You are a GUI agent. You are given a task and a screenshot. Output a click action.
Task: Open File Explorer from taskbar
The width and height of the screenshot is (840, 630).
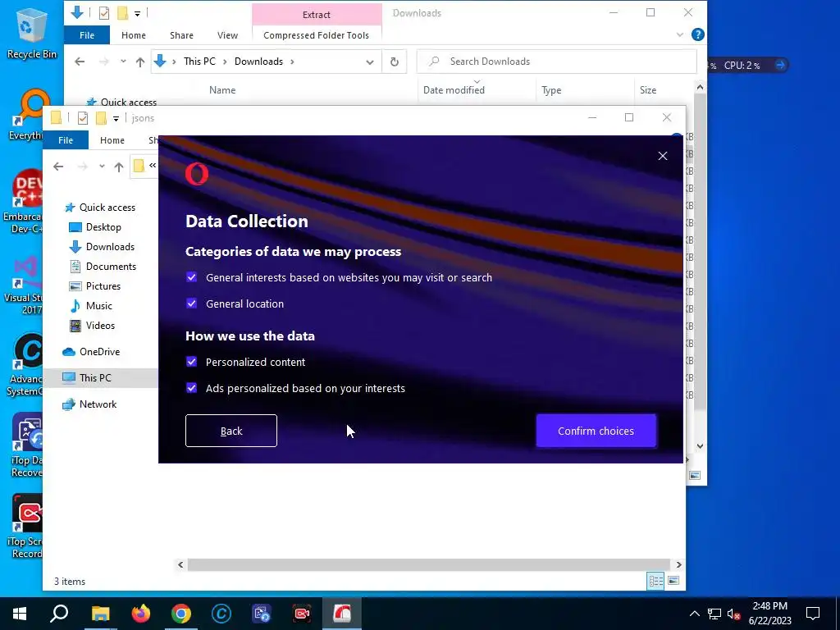pyautogui.click(x=100, y=613)
